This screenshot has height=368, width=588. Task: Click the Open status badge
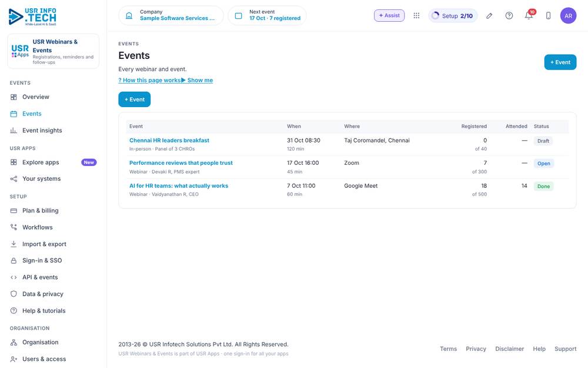544,164
